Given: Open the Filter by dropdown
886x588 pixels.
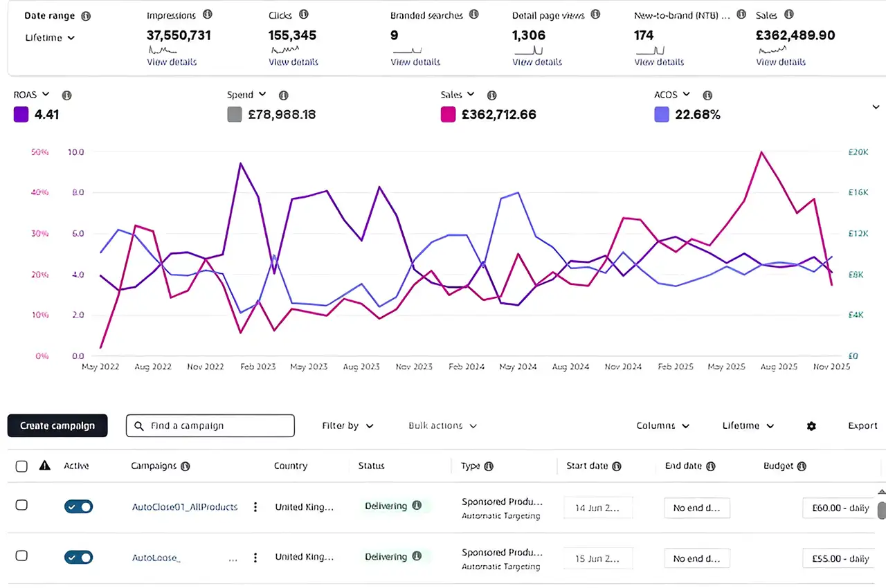Looking at the screenshot, I should pos(347,426).
